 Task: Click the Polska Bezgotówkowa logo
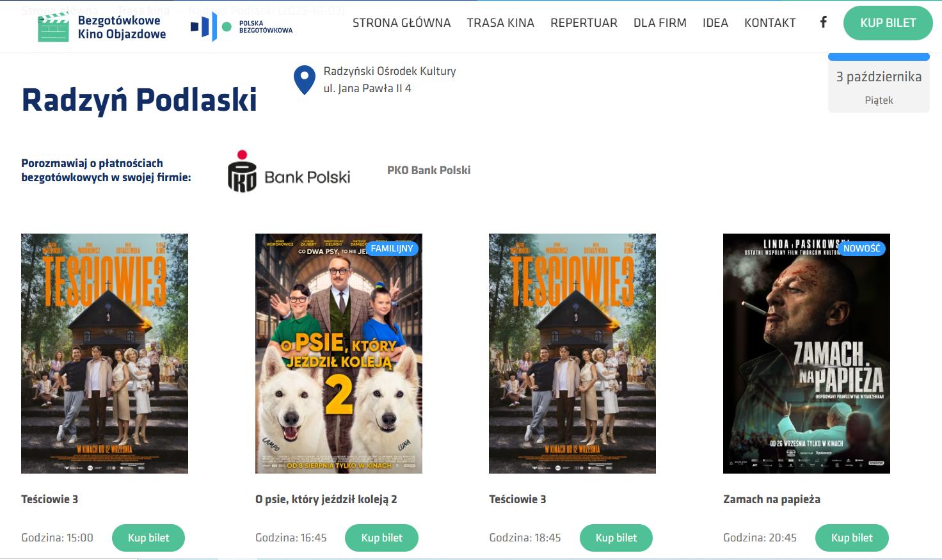click(241, 27)
